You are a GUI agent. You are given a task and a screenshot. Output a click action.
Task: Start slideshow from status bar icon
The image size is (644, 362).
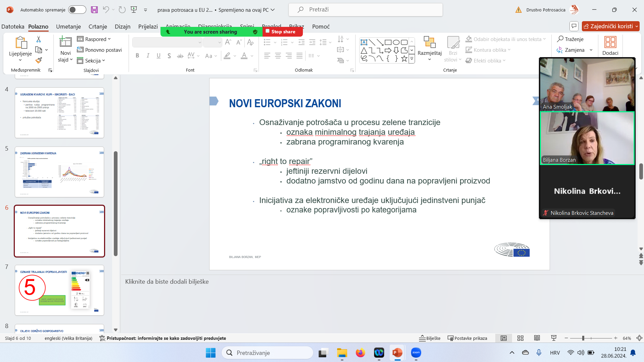click(554, 338)
